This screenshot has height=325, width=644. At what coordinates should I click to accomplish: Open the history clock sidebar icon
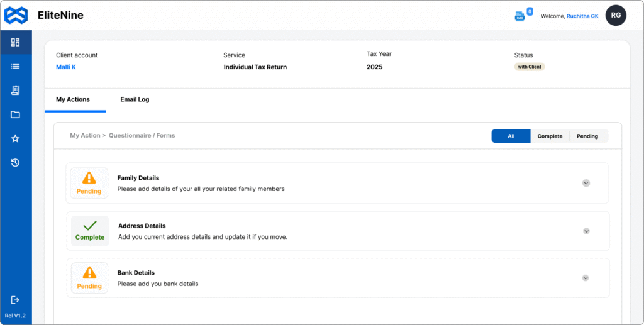click(x=16, y=163)
